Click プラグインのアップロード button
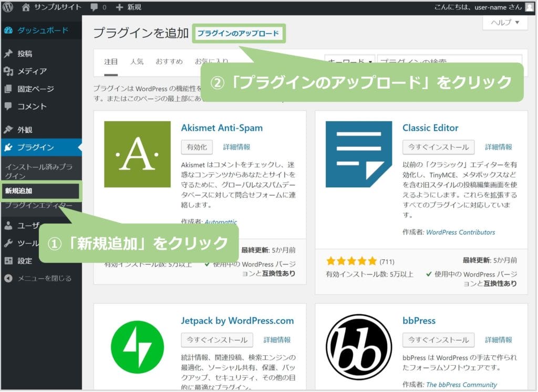This screenshot has height=392, width=538. tap(238, 33)
